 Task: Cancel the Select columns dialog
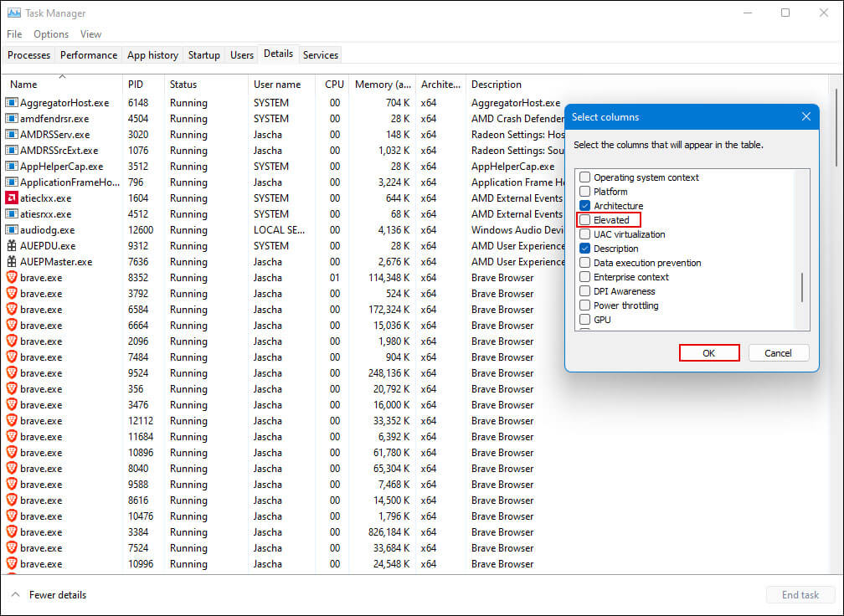[779, 353]
